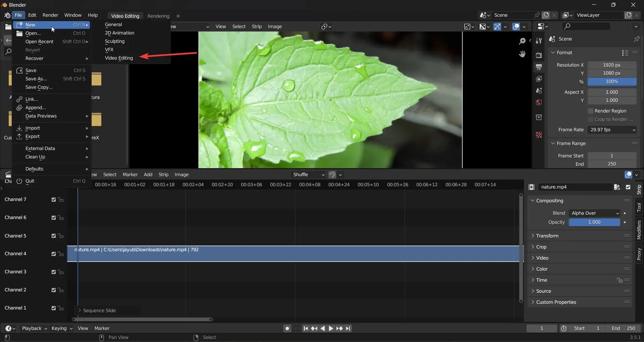Select the Tool properties wrench icon
The width and height of the screenshot is (644, 342).
pyautogui.click(x=539, y=41)
